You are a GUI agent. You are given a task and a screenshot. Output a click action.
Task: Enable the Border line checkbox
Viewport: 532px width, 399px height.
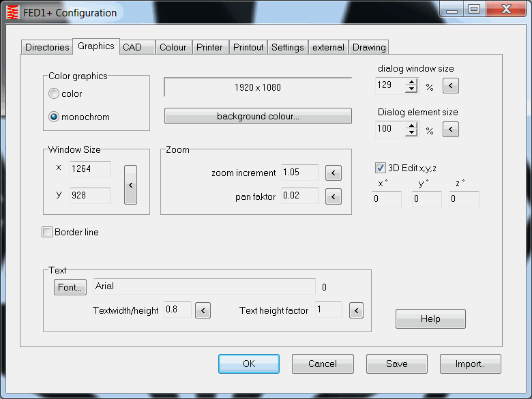(x=47, y=233)
